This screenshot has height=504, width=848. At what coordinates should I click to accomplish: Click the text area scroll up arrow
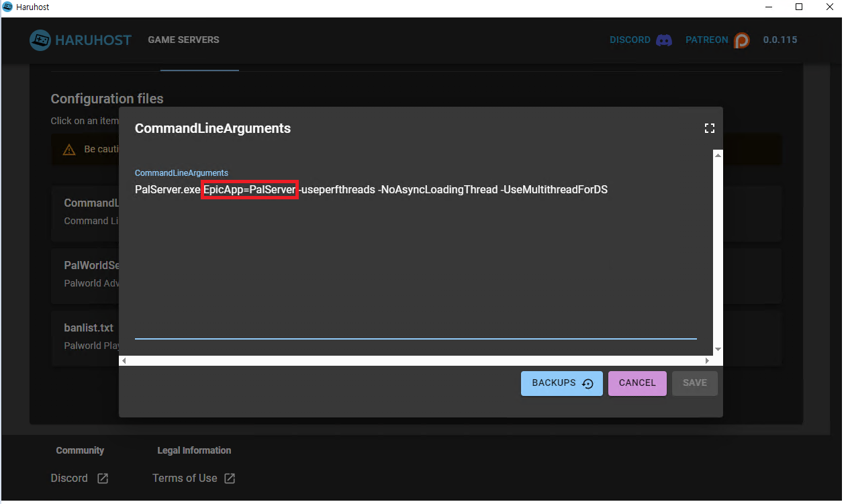tap(718, 156)
